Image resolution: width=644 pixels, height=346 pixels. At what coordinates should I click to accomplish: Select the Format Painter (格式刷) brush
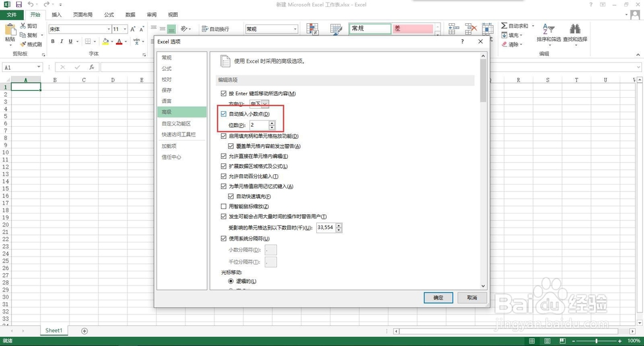coord(23,44)
